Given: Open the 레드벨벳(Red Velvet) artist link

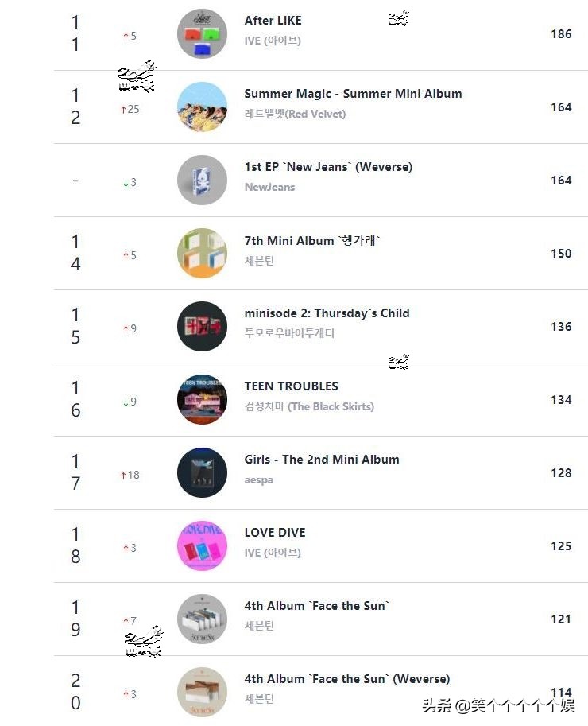Looking at the screenshot, I should pos(295,114).
